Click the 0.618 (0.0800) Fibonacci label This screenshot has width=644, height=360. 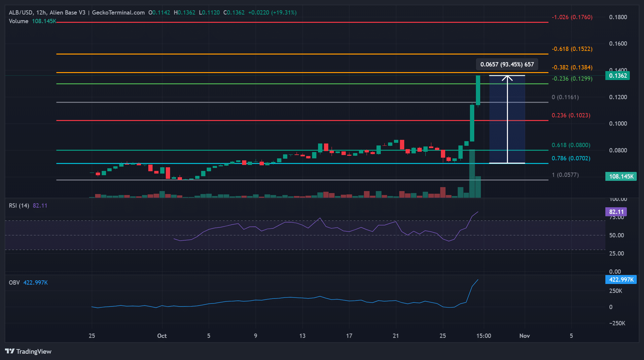tap(571, 145)
